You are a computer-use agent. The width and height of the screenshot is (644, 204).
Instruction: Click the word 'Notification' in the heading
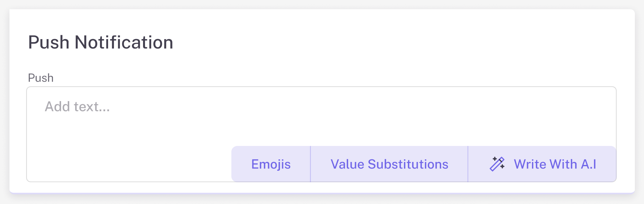click(124, 42)
